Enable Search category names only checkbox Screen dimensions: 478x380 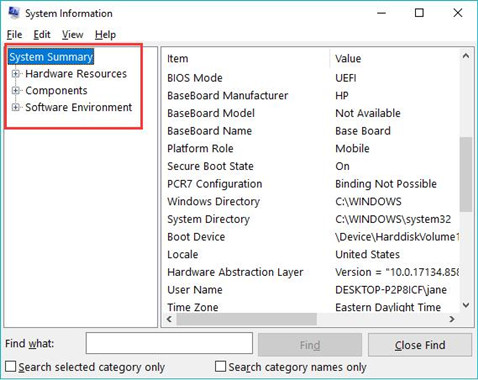pyautogui.click(x=220, y=366)
